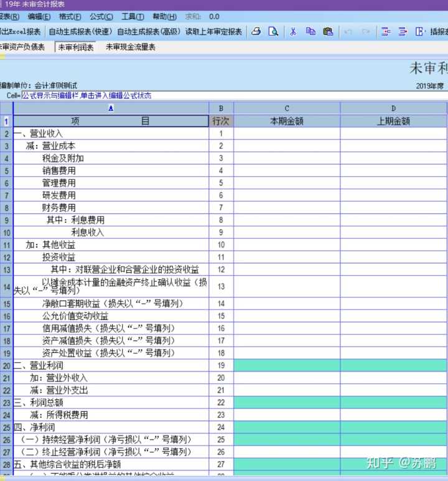Screen dimensions: 448x481
Task: Click the 税金及附加 cell
Action: point(111,158)
